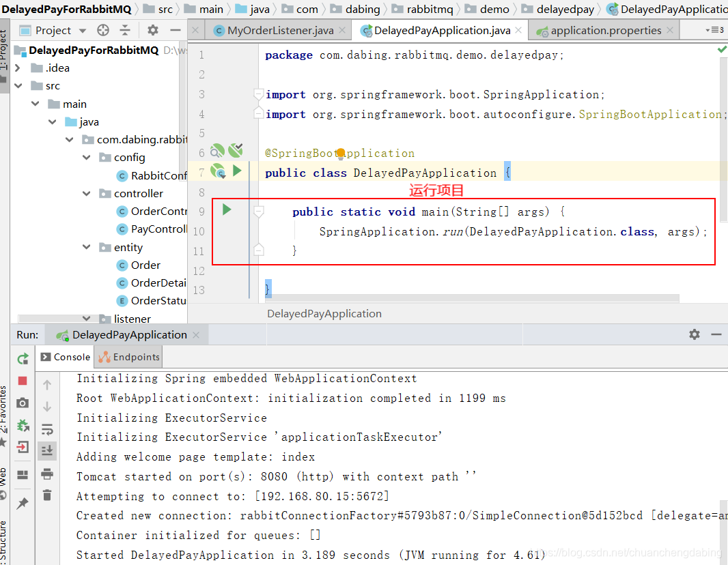Open the Web side tool button
The image size is (728, 565).
tap(3, 482)
